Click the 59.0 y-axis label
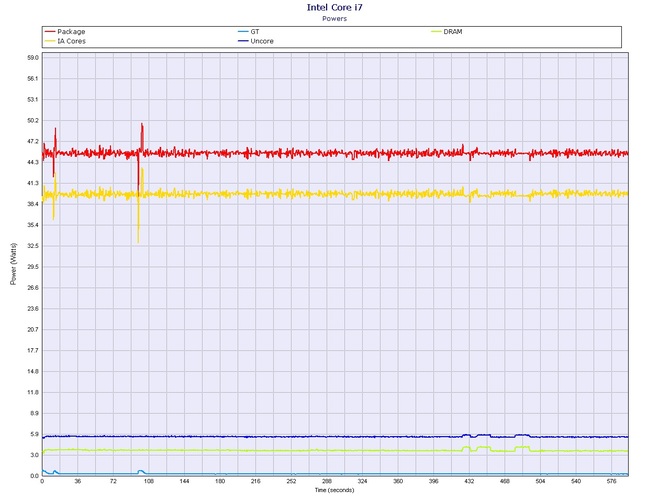 coord(33,58)
